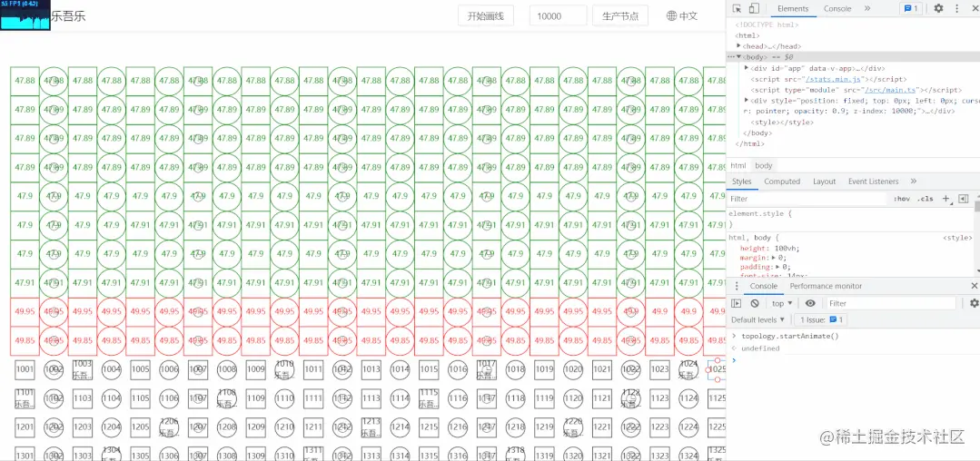Show more DevTools tabs next to Console

tap(867, 9)
